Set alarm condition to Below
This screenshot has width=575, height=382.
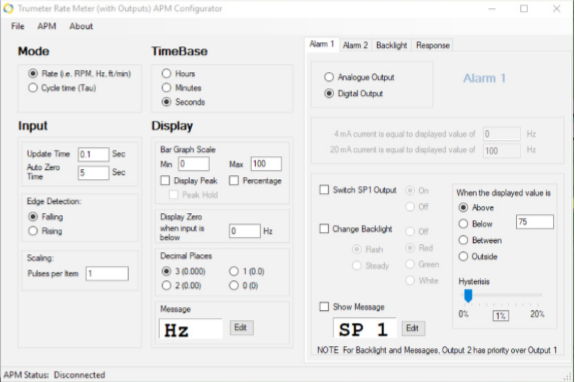[464, 224]
